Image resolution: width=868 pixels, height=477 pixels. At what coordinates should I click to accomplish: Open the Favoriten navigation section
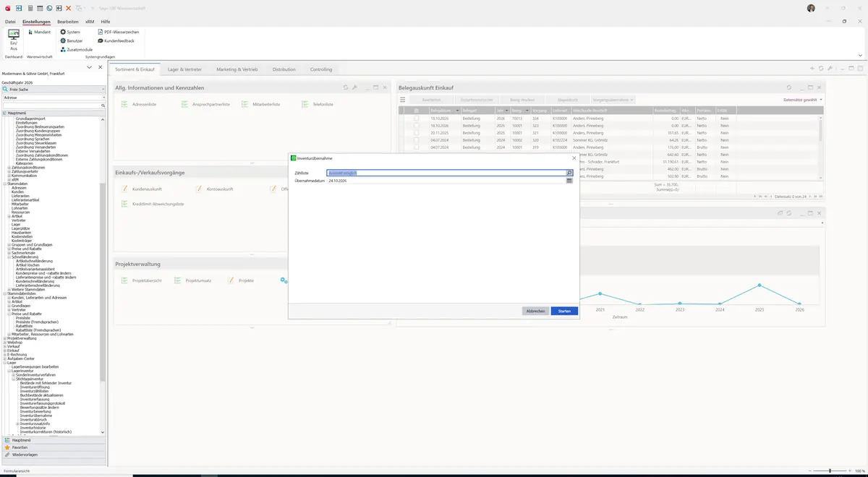point(54,447)
